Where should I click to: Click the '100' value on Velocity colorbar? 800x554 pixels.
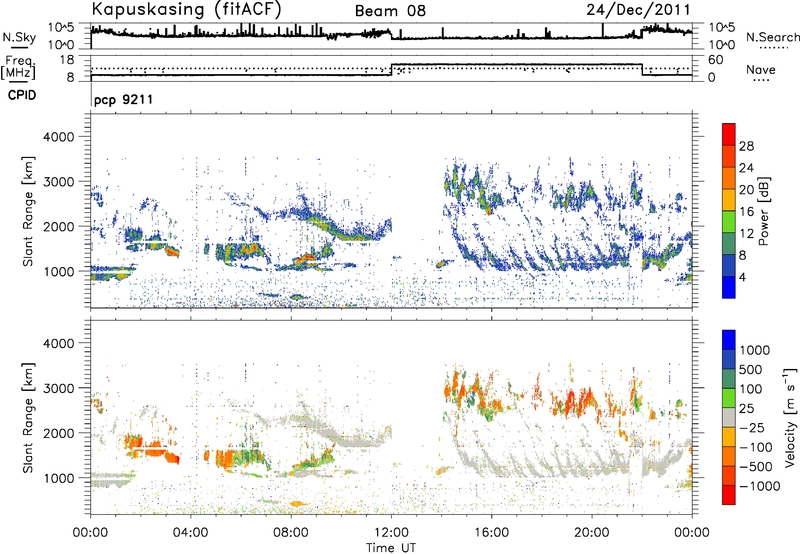[751, 389]
